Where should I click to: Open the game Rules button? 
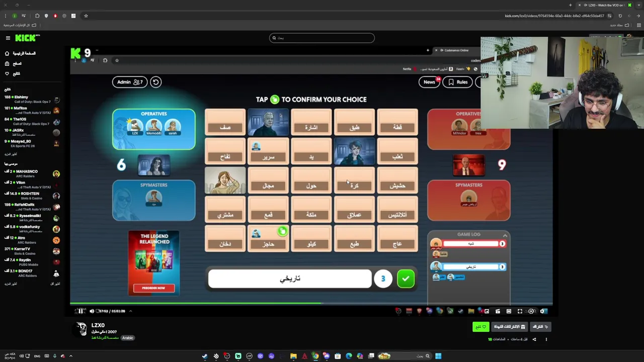tap(458, 82)
